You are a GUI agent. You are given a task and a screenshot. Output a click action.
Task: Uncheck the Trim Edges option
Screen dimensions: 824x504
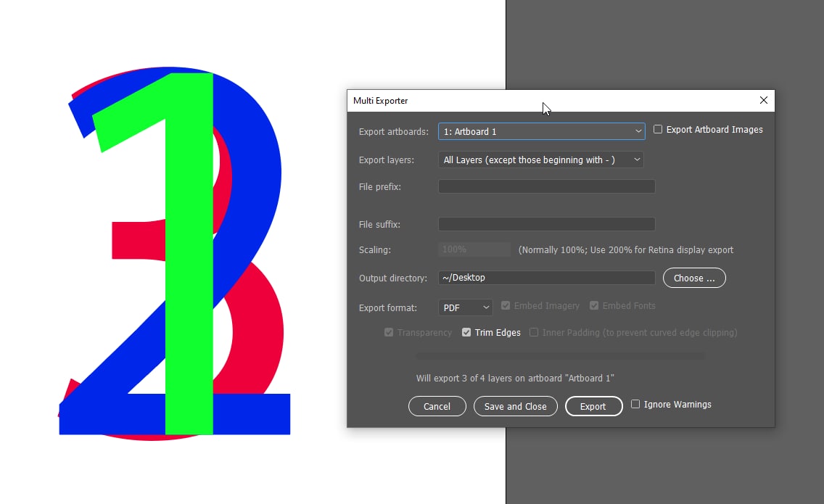click(x=466, y=333)
